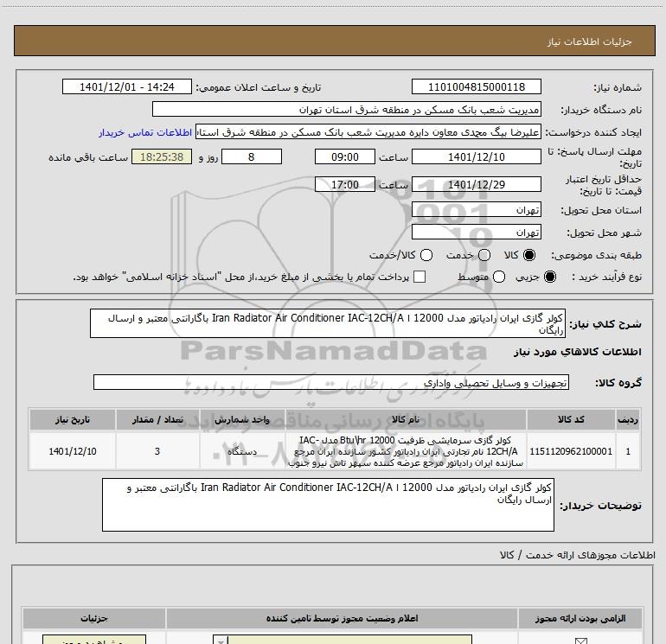This screenshot has width=666, height=644.
Task: Open buyer contact information link
Action: tap(145, 132)
